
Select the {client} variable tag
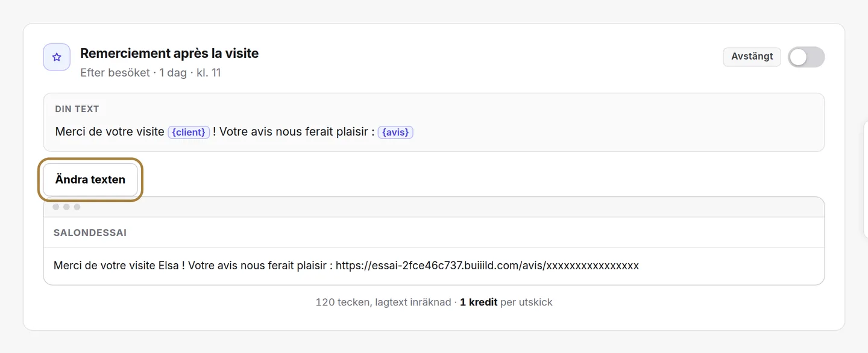coord(189,132)
